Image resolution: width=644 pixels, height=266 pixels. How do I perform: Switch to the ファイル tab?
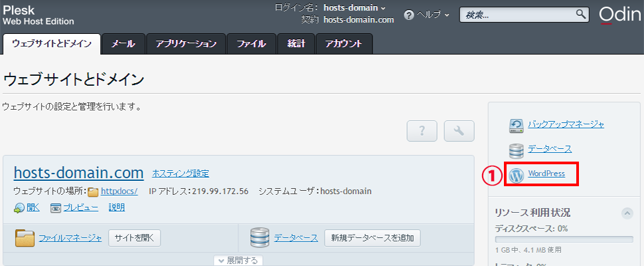click(252, 44)
